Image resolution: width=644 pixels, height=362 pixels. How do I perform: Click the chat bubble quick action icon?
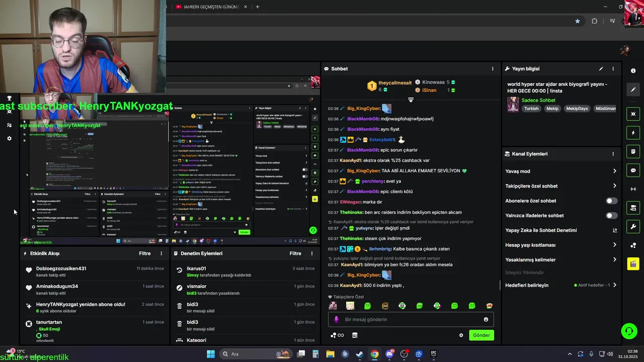(x=633, y=170)
